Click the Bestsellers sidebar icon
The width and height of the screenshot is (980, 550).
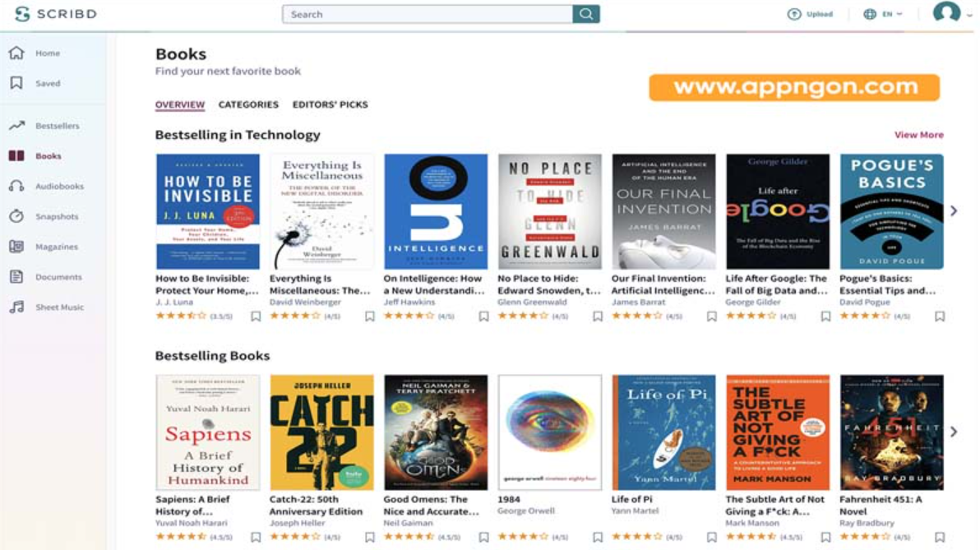(x=16, y=125)
